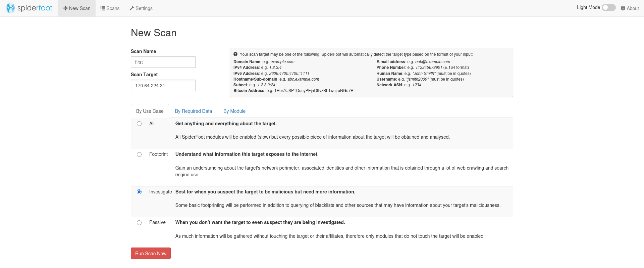
Task: Select the All use case radio button
Action: [139, 124]
